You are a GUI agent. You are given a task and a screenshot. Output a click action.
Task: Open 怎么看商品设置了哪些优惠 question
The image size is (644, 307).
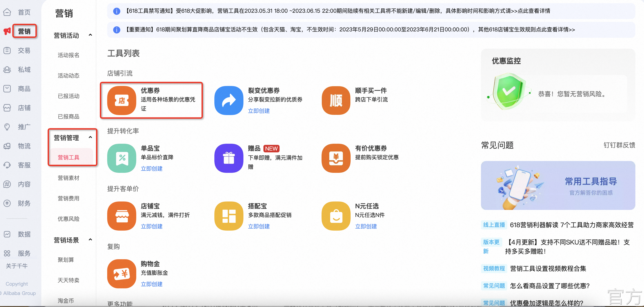click(550, 286)
